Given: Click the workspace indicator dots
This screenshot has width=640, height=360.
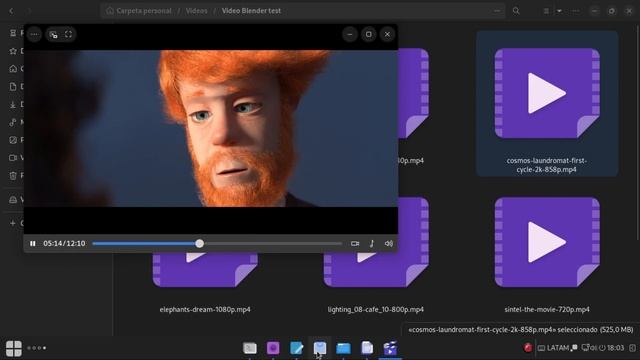Looking at the screenshot, I should [36, 348].
